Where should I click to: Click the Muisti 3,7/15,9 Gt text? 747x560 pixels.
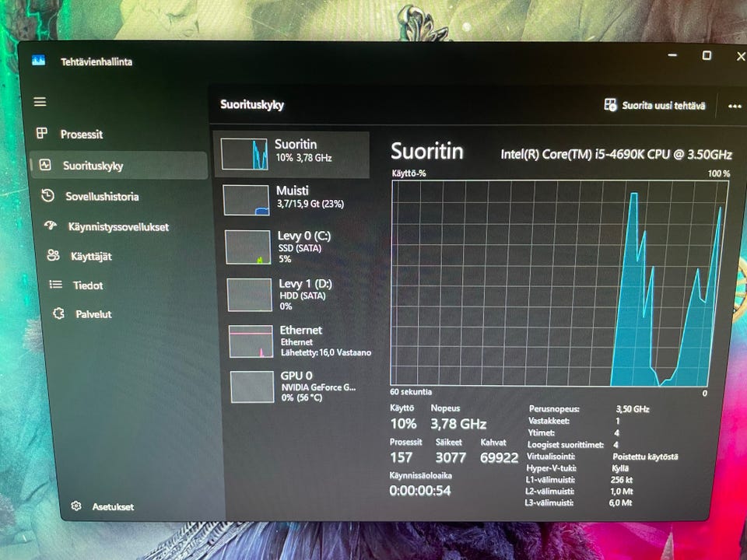(310, 204)
